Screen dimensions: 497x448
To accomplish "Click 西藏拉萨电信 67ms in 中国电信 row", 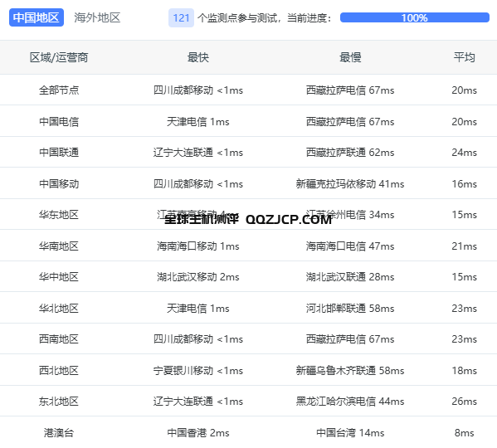I will coord(350,122).
